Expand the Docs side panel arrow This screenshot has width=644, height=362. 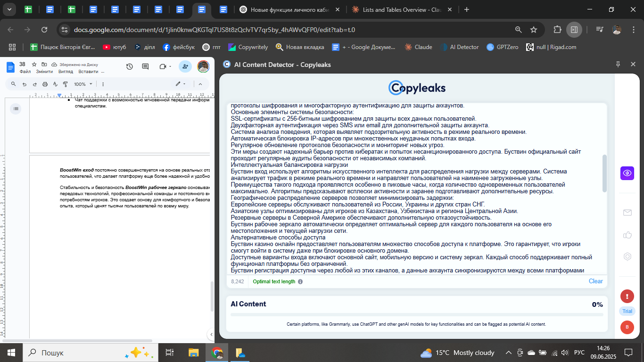point(211,335)
